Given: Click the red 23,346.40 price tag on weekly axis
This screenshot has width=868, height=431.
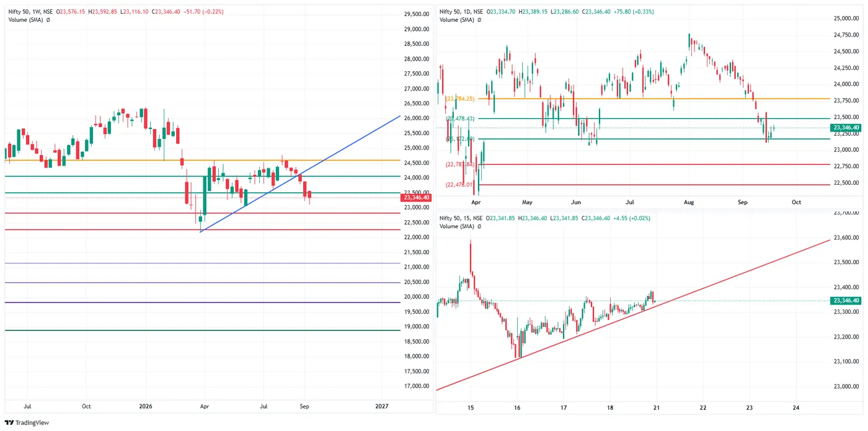Looking at the screenshot, I should click(415, 198).
